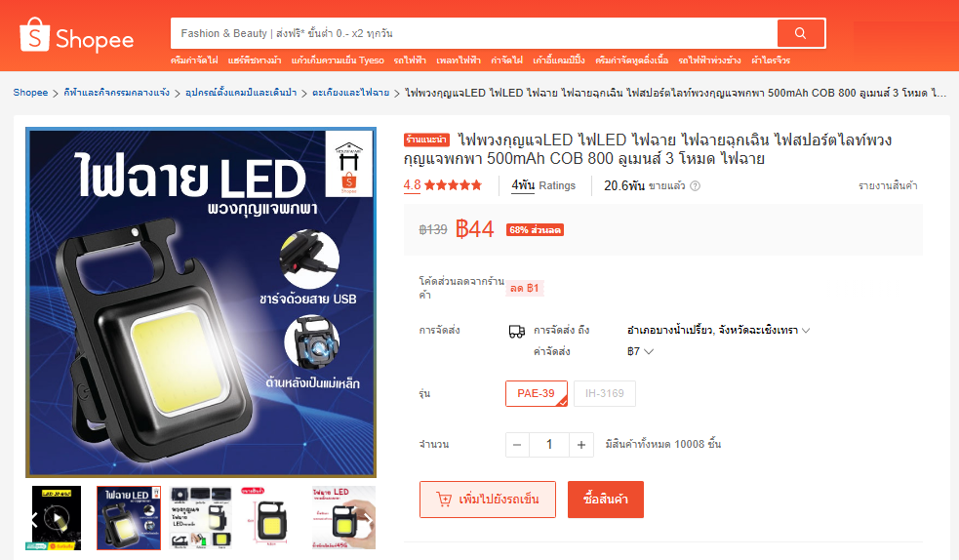Play the product video thumbnail
This screenshot has width=959, height=560.
(57, 518)
